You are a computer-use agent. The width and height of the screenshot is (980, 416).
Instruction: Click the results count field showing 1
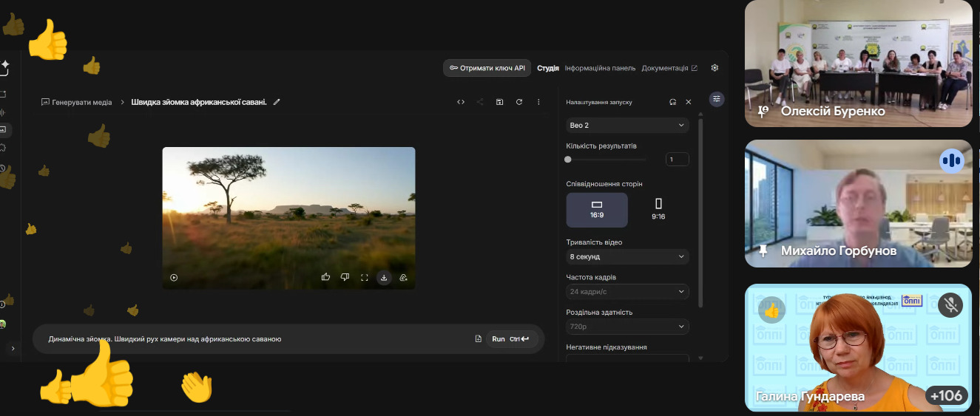[677, 159]
